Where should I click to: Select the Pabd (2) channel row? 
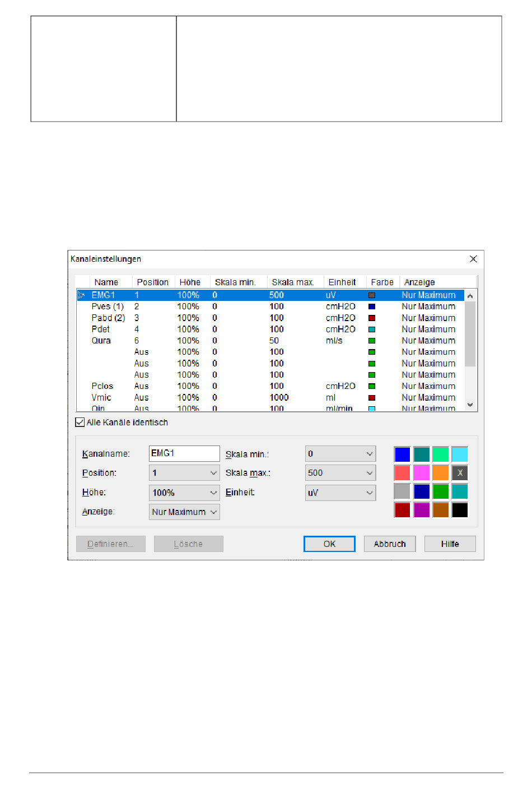[x=271, y=318]
